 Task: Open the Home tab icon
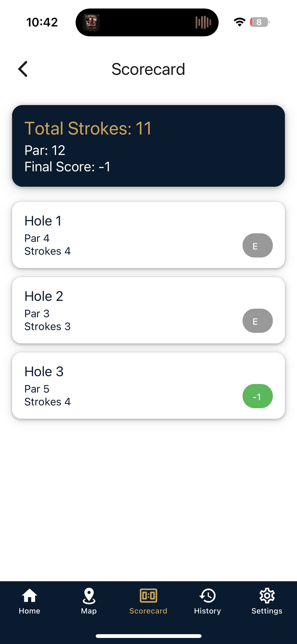click(x=29, y=596)
